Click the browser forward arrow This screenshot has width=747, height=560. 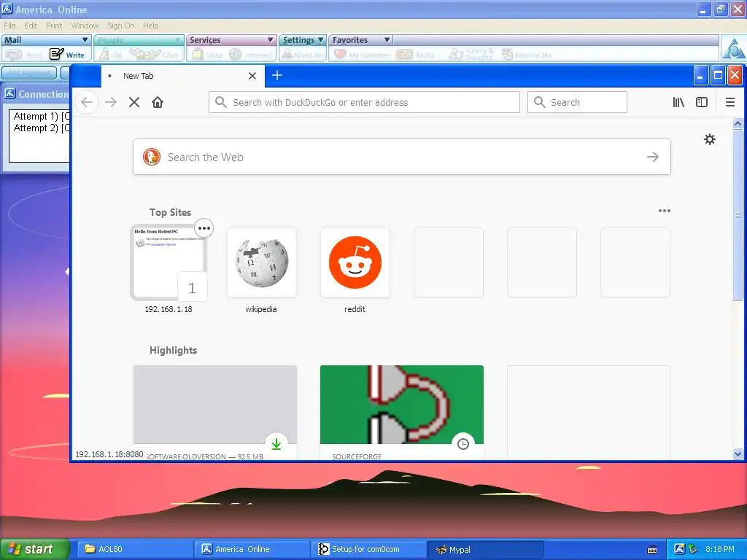coord(111,102)
